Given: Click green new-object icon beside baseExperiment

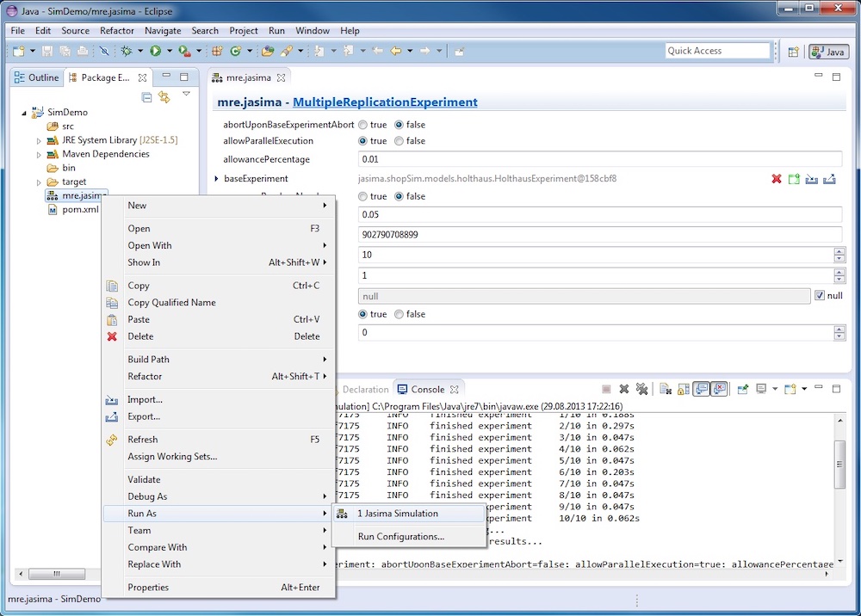Looking at the screenshot, I should [794, 179].
